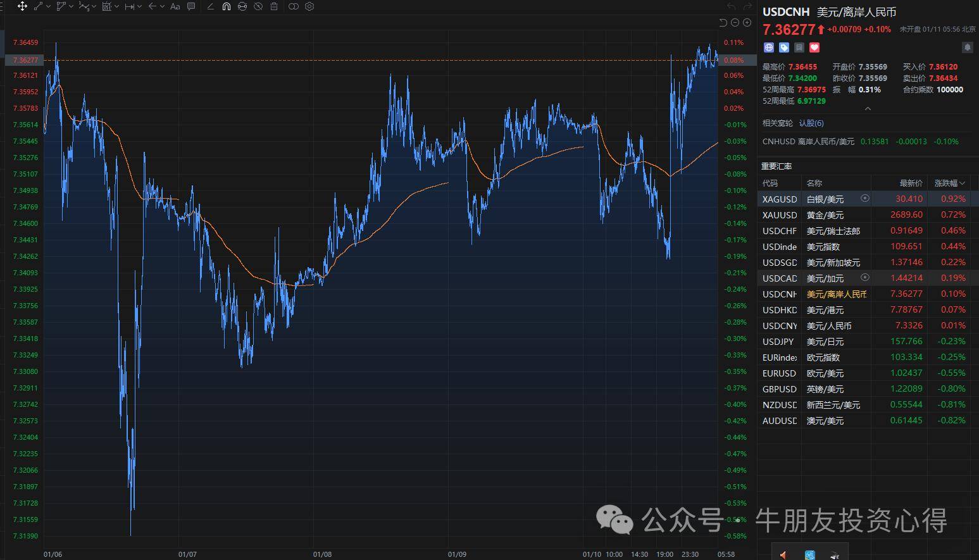Select the USDSGD 美元/新加坡元 row
This screenshot has width=979, height=560.
868,263
